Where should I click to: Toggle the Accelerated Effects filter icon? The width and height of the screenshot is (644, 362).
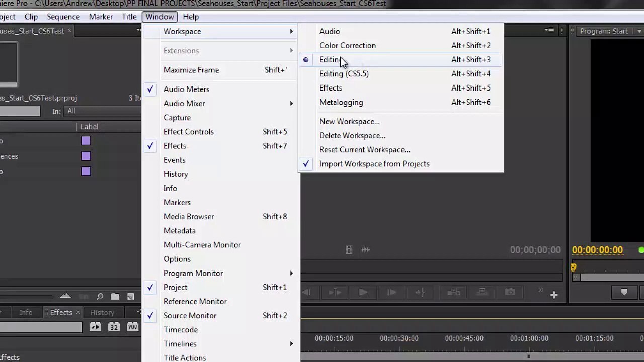coord(95,327)
